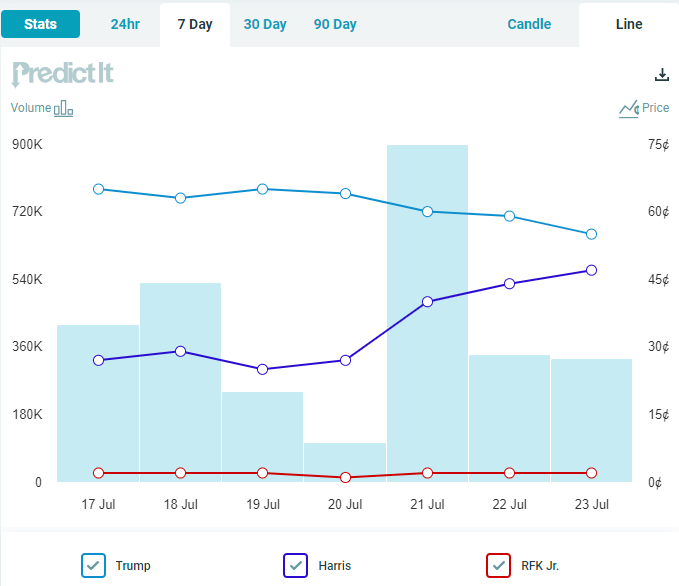Click the Volume bar chart icon
The width and height of the screenshot is (679, 586).
tap(64, 108)
